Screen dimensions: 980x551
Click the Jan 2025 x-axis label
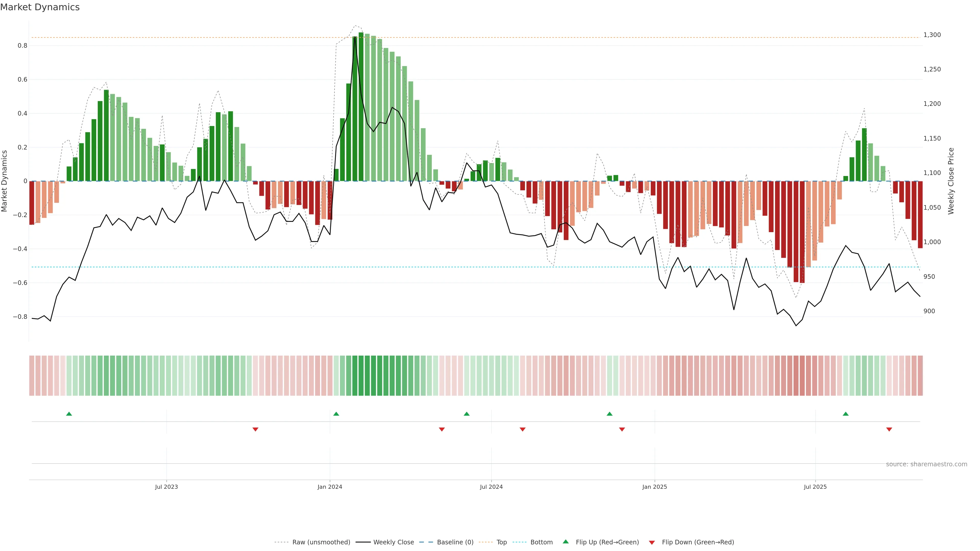(654, 487)
